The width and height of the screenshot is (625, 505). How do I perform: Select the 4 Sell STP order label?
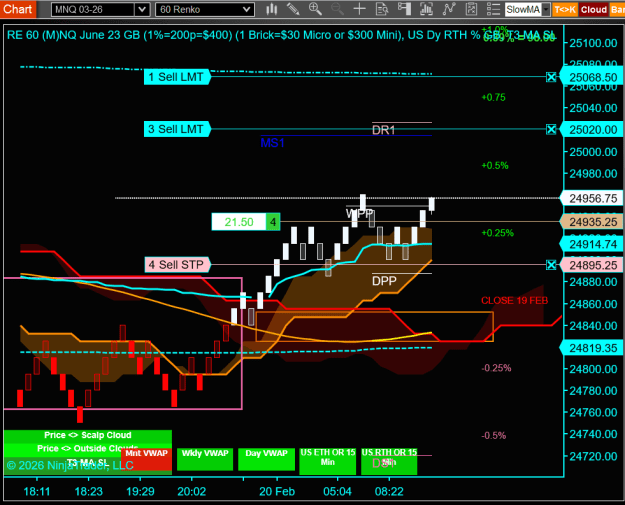pos(177,265)
